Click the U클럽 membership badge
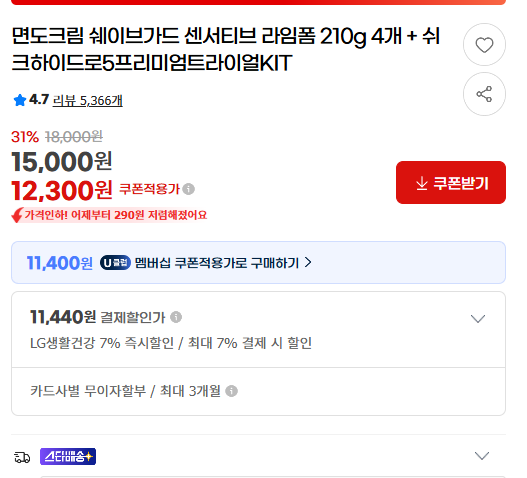The image size is (527, 478). tap(115, 263)
